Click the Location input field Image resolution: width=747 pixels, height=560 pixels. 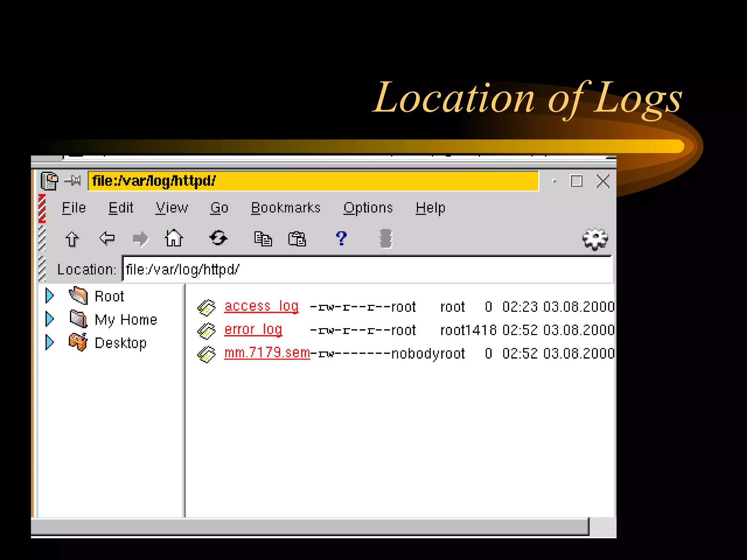pyautogui.click(x=367, y=269)
